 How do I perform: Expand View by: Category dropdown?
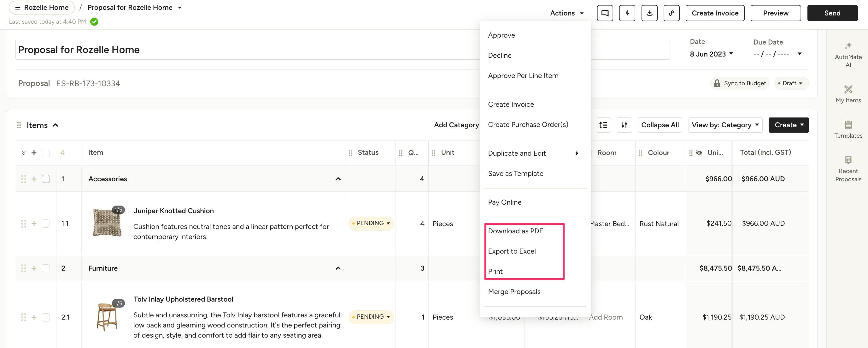click(x=725, y=125)
